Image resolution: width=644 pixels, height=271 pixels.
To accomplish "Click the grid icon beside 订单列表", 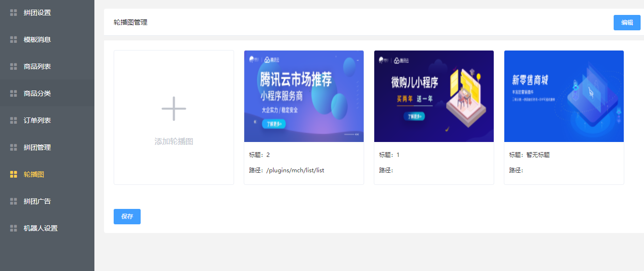I will pyautogui.click(x=13, y=120).
